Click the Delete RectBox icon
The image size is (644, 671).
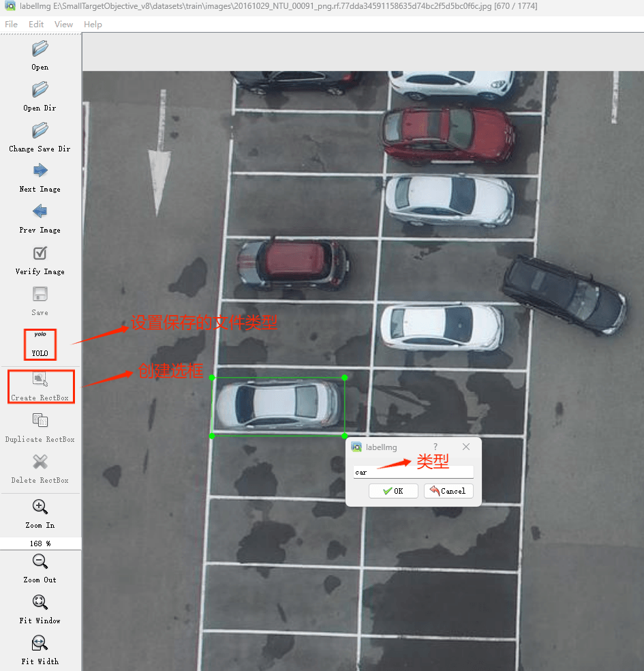pos(40,462)
